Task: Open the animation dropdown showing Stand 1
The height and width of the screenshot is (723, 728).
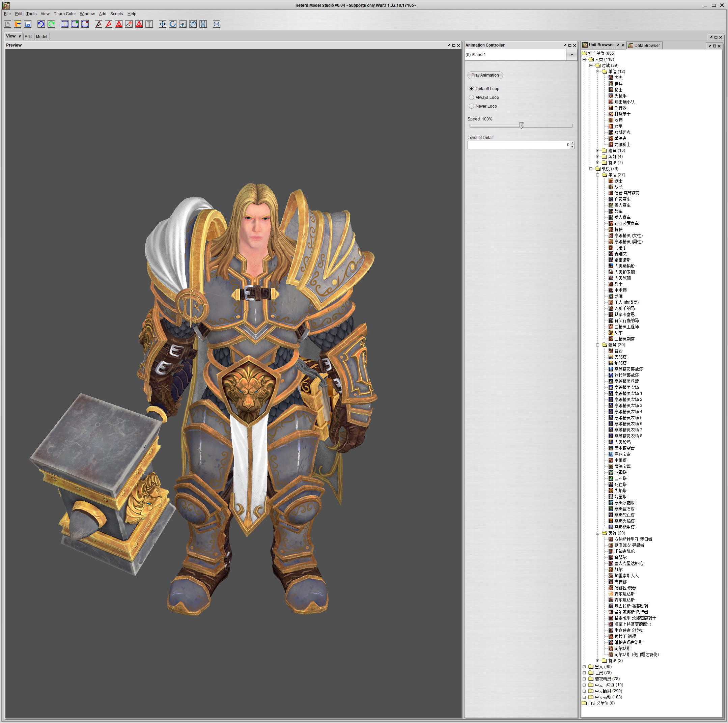Action: tap(571, 55)
